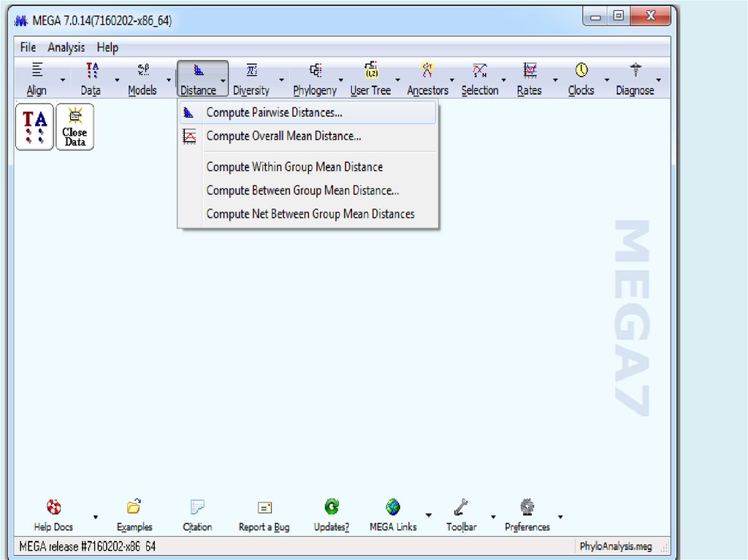
Task: Expand the MEGA Links dropdown arrow
Action: coord(428,515)
